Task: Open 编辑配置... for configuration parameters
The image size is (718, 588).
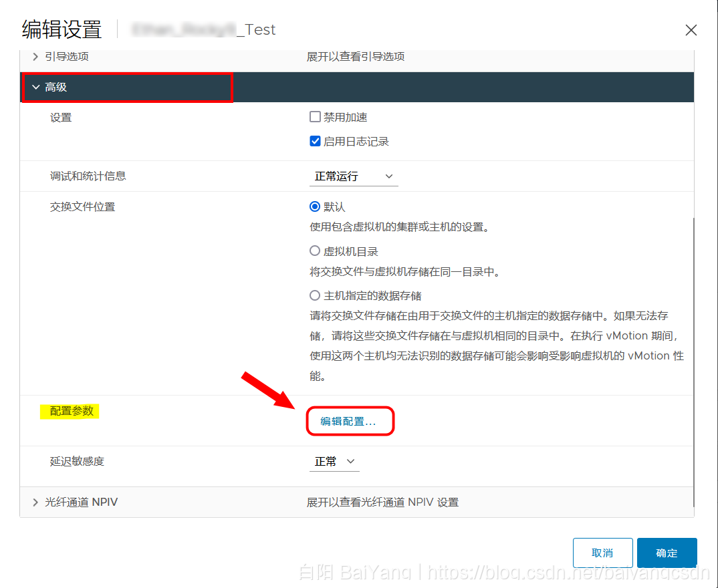Action: [350, 421]
